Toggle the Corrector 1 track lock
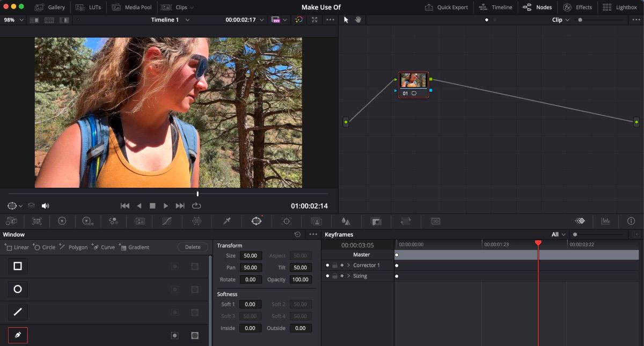 click(x=334, y=265)
